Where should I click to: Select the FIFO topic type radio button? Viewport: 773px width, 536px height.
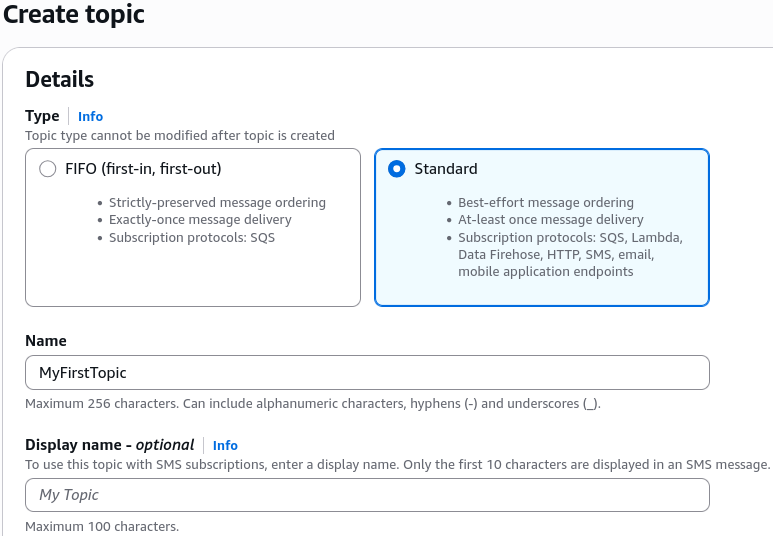coord(47,169)
